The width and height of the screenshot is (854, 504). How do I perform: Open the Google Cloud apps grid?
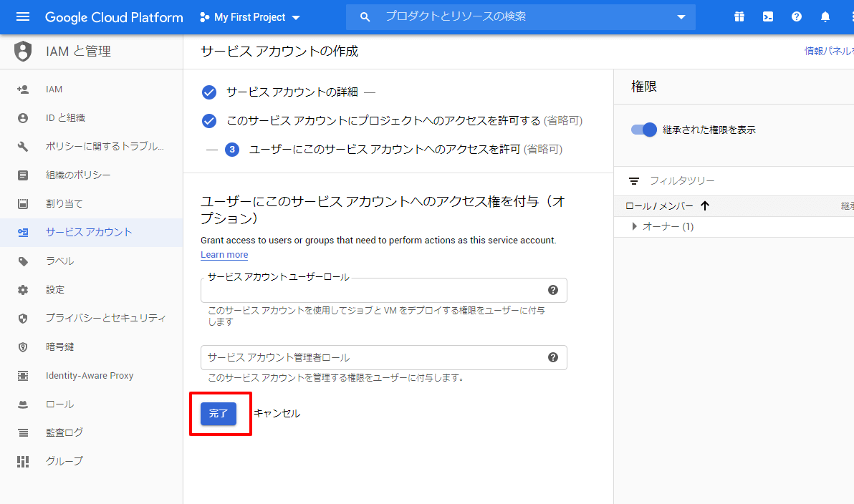tap(739, 16)
